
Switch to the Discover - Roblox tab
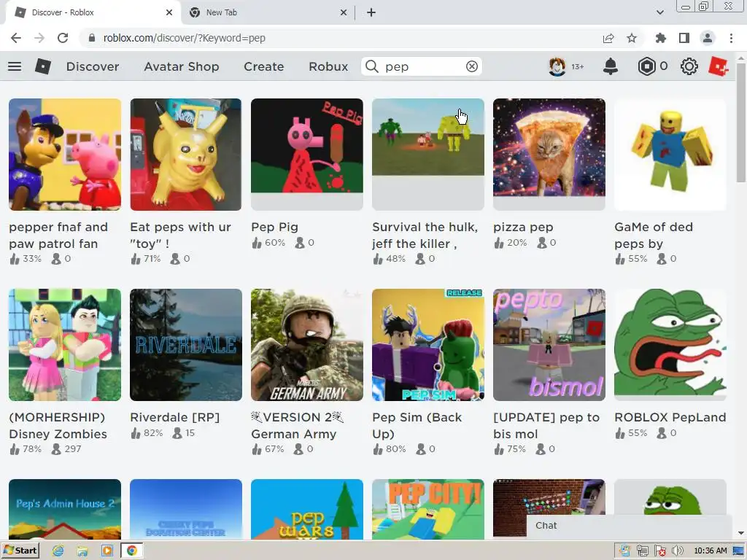pos(93,12)
